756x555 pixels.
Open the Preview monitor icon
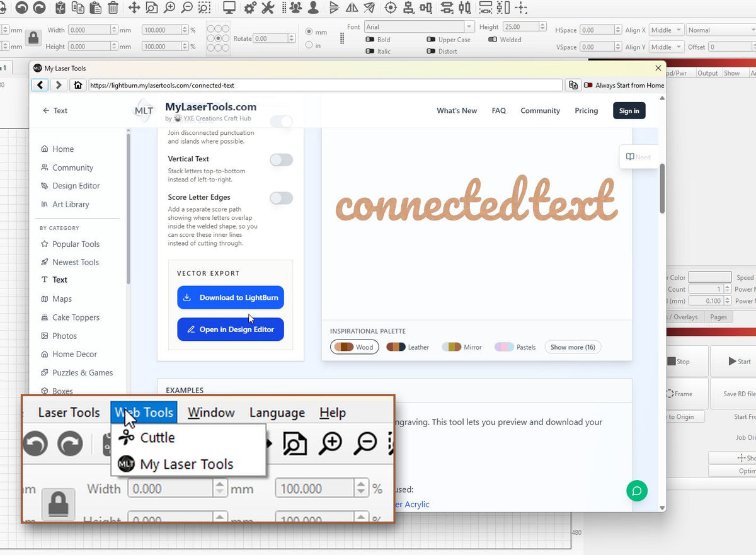point(229,8)
